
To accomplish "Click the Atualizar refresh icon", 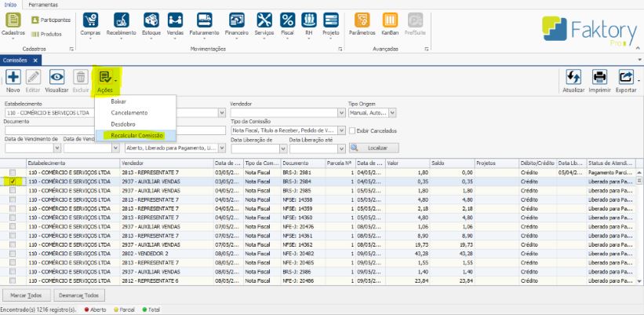I will (573, 78).
